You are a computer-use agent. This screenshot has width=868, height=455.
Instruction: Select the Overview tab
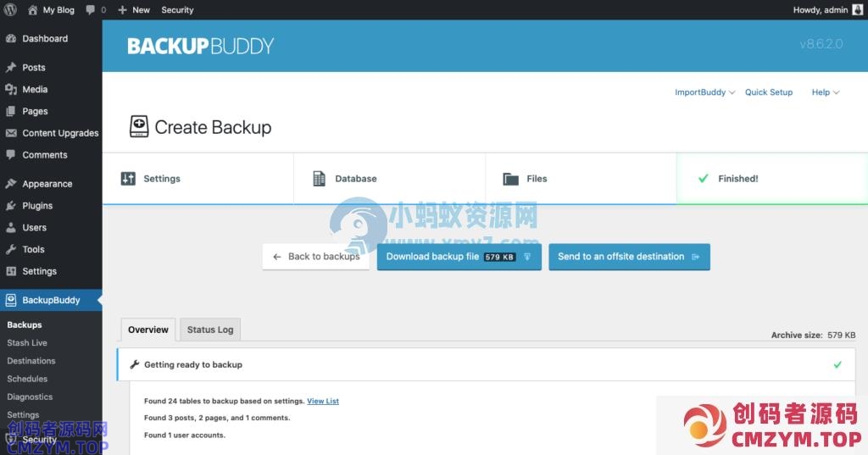tap(148, 330)
